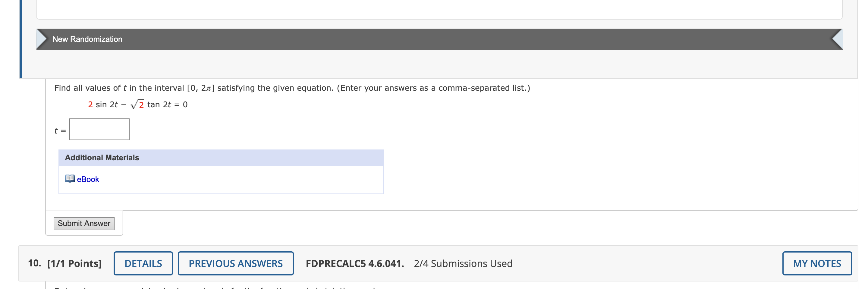This screenshot has height=289, width=868.
Task: Expand the Additional Materials section
Action: (102, 157)
